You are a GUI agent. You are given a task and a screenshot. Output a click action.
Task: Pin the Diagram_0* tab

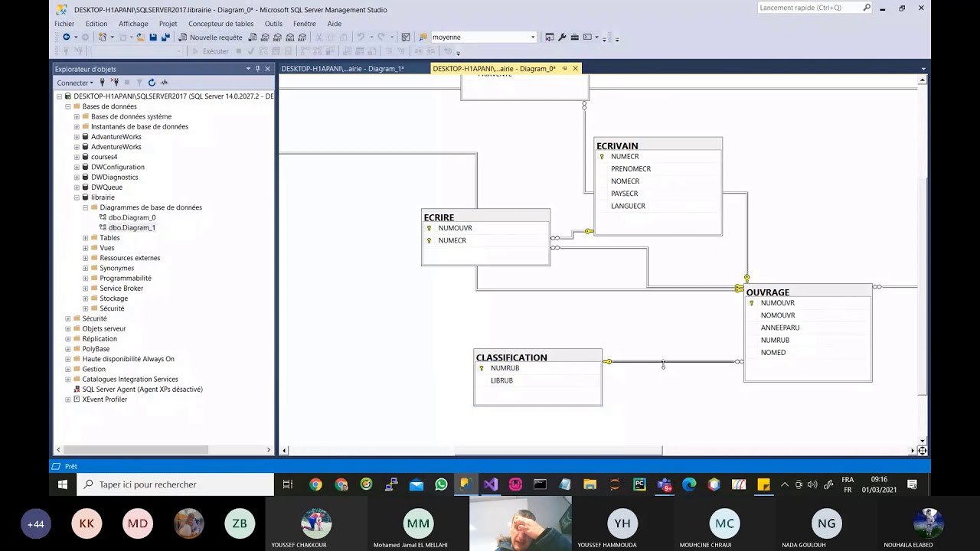[565, 69]
